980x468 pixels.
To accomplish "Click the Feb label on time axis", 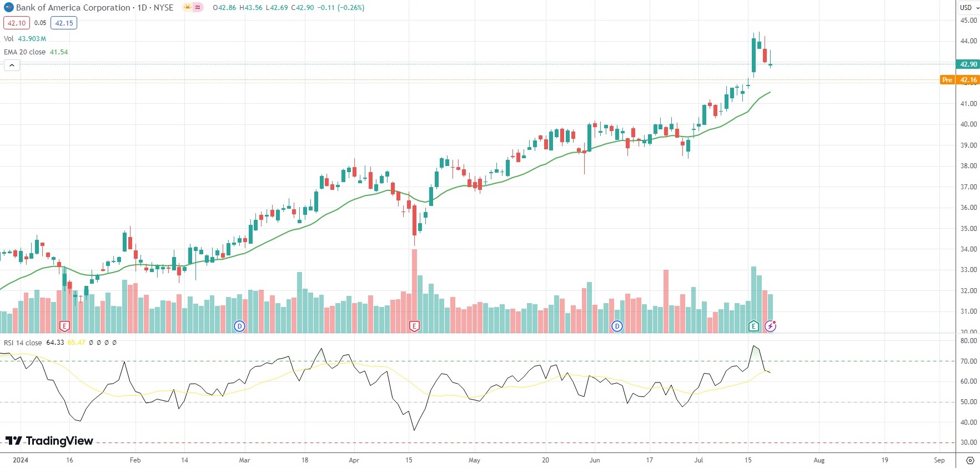I will pos(135,460).
